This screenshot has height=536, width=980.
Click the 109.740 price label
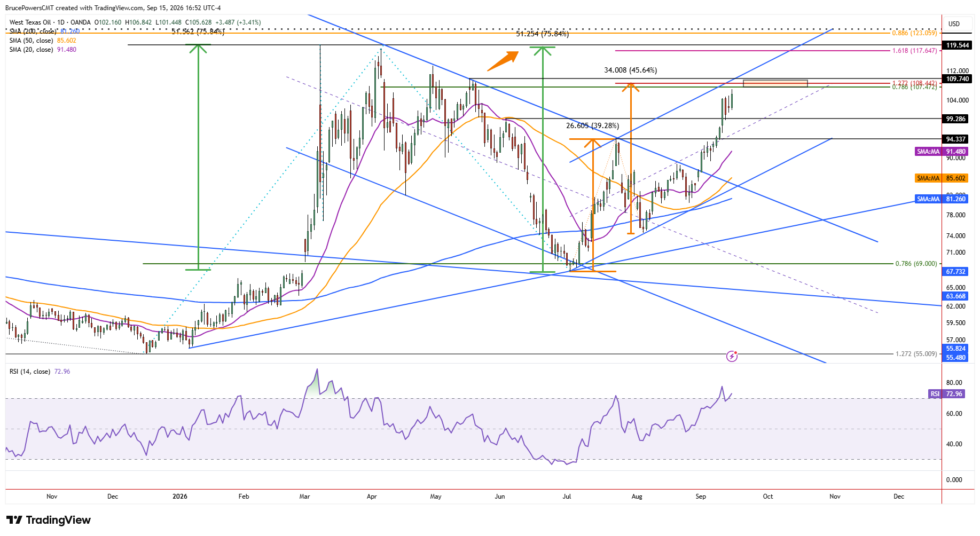tap(957, 79)
